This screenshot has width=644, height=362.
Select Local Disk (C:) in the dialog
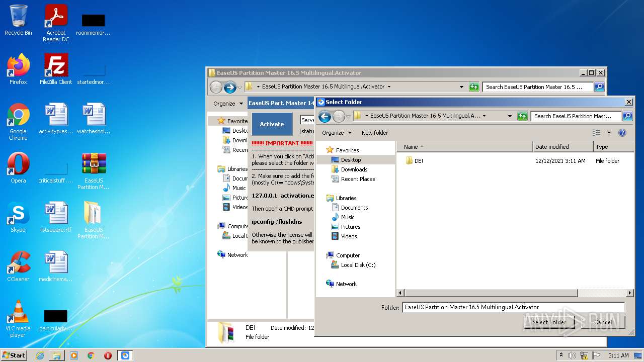pos(358,265)
